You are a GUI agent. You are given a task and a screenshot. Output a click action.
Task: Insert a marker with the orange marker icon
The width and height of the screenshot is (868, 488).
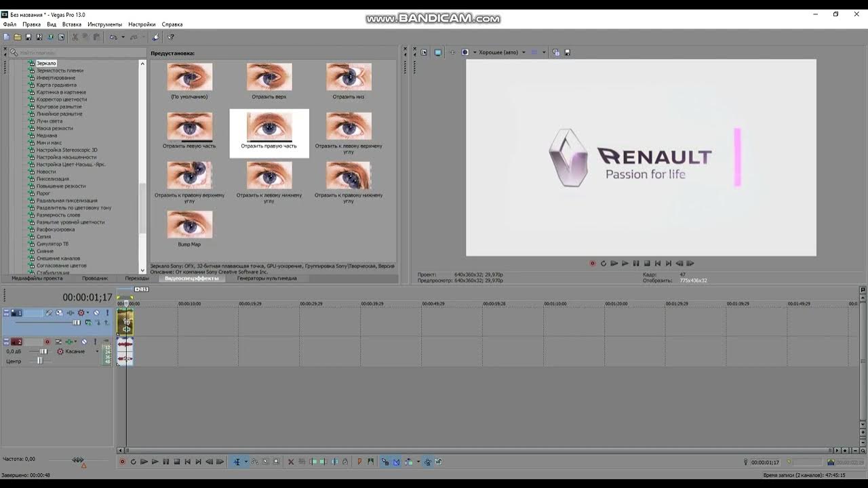click(x=359, y=462)
